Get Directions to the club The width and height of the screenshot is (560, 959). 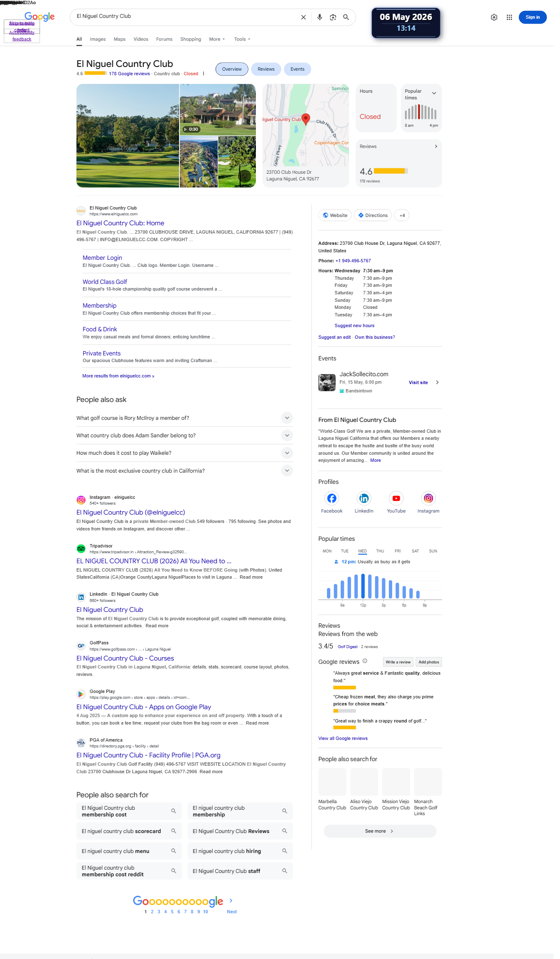click(x=373, y=215)
